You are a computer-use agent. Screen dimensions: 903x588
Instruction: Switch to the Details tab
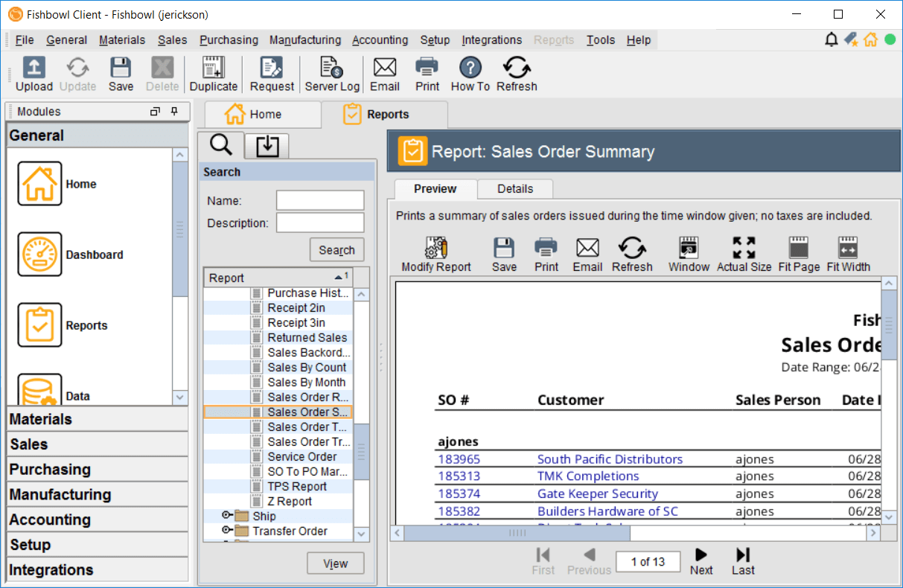click(x=514, y=188)
